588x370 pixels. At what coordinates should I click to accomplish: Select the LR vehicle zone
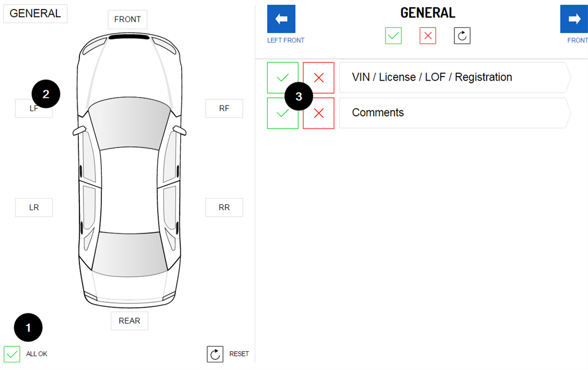[x=34, y=207]
